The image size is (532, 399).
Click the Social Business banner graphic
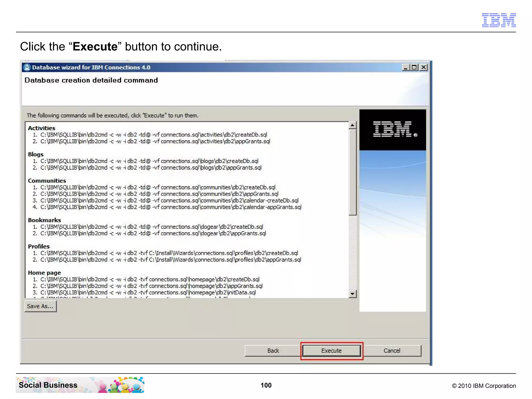pos(80,385)
